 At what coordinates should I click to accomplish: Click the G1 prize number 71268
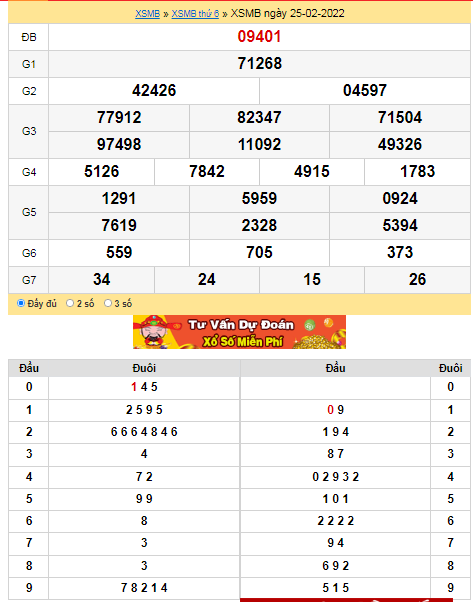pos(260,63)
